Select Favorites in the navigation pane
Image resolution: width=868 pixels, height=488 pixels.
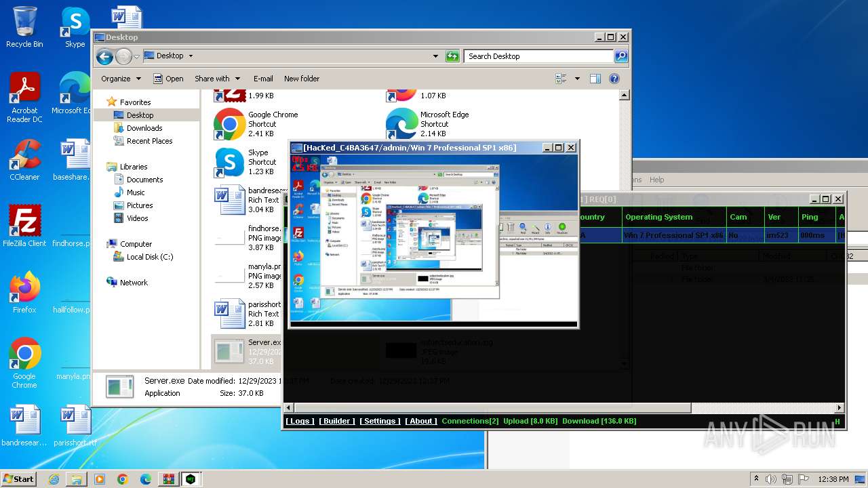pyautogui.click(x=135, y=102)
